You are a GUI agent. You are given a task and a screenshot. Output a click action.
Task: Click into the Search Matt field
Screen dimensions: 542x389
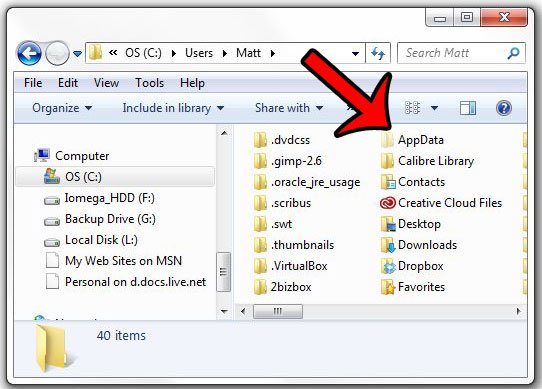pyautogui.click(x=461, y=53)
